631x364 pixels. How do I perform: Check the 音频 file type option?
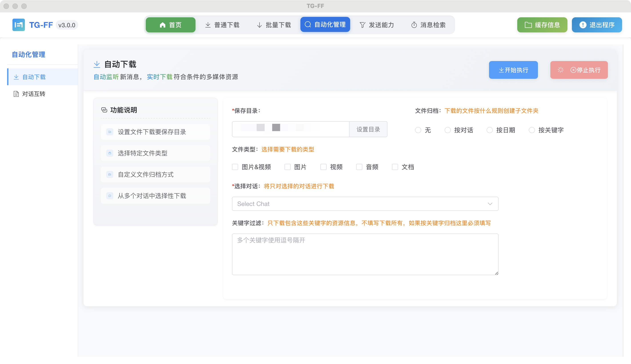pyautogui.click(x=359, y=167)
